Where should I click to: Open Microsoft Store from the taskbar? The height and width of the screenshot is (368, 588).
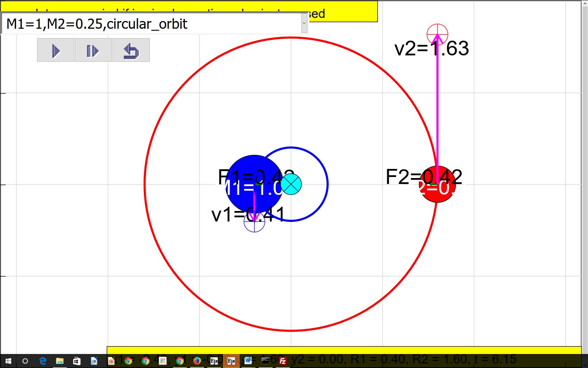click(x=77, y=361)
